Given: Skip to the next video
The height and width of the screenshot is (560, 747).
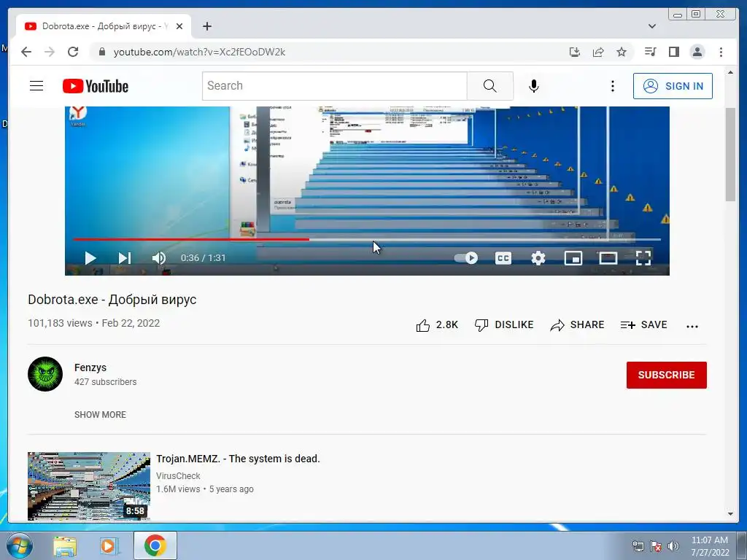Looking at the screenshot, I should [x=124, y=258].
